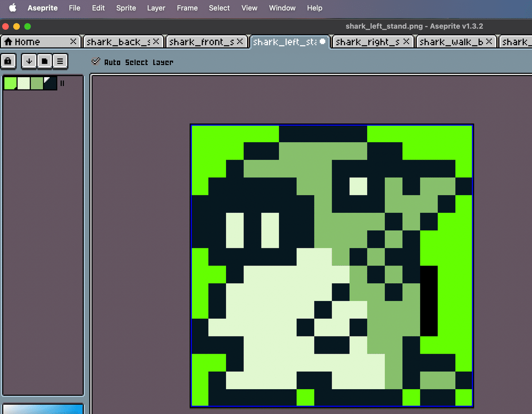Open the View menu
The image size is (532, 414).
tap(250, 8)
